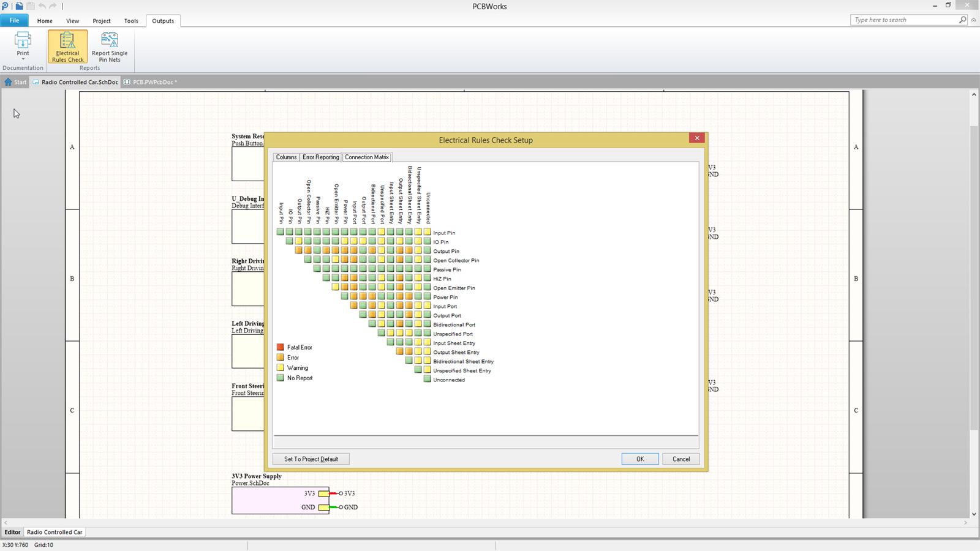The image size is (980, 551).
Task: Click the red Fatal Error color swatch
Action: pyautogui.click(x=279, y=347)
